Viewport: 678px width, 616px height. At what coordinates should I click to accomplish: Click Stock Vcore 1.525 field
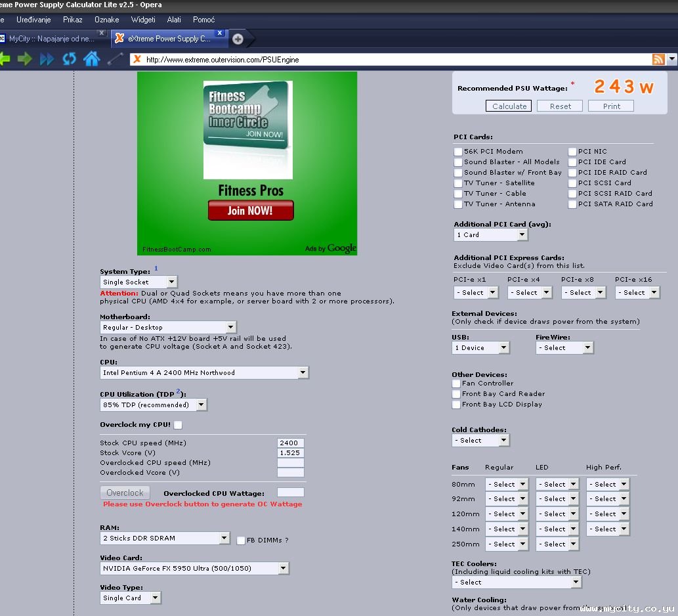291,453
